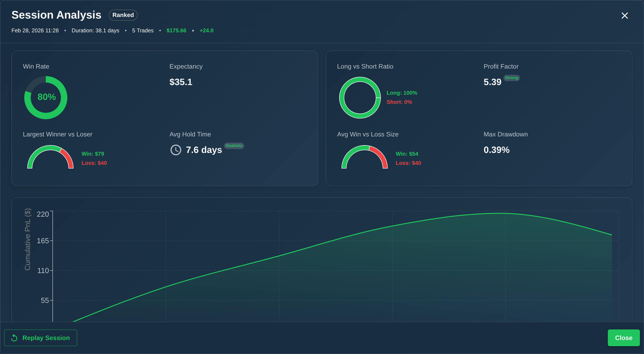Screen dimensions: 644x354
Task: Click the Avg Win vs Loss Size gauge
Action: (365, 158)
